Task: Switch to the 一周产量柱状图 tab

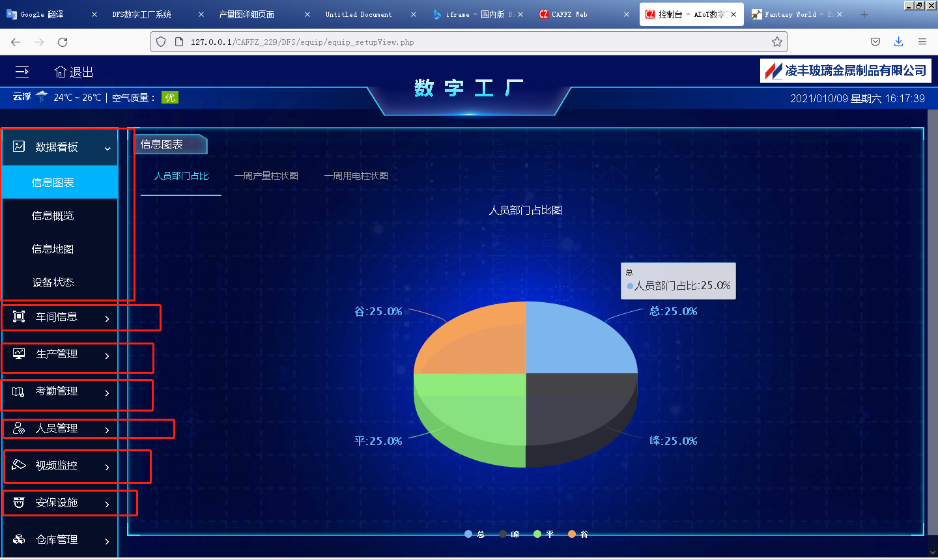Action: 266,175
